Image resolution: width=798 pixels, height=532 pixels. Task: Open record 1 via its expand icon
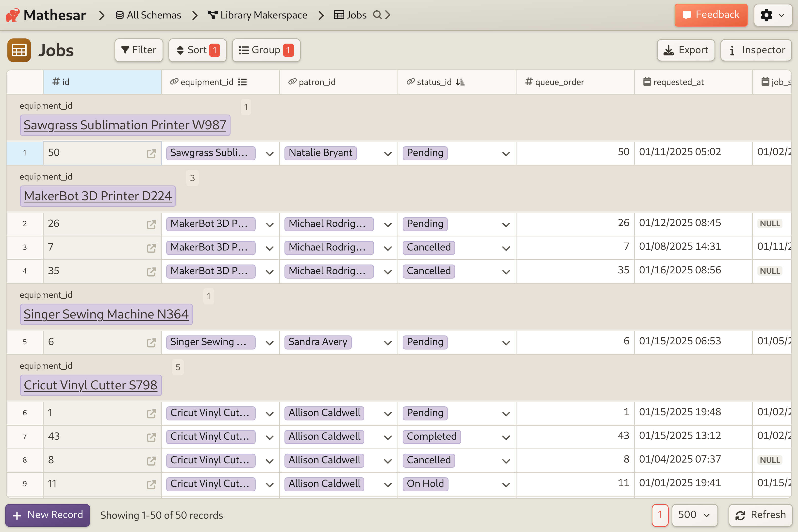(151, 414)
